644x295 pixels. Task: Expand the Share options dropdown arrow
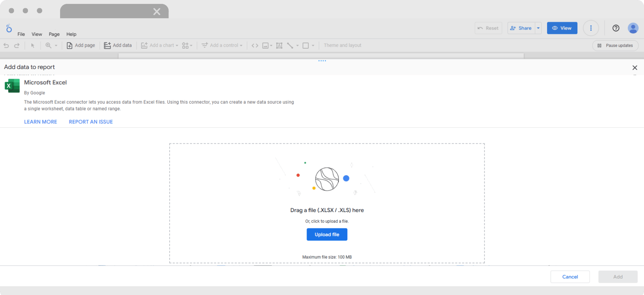tap(538, 28)
